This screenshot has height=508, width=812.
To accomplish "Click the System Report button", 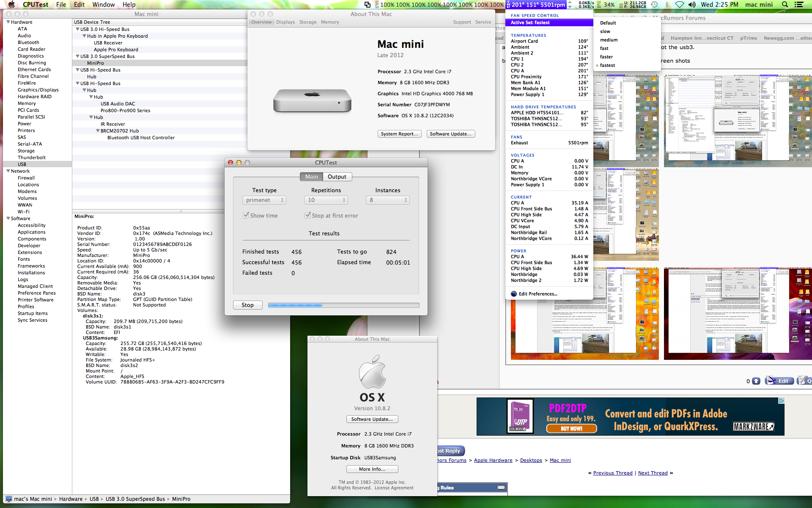I will [399, 134].
